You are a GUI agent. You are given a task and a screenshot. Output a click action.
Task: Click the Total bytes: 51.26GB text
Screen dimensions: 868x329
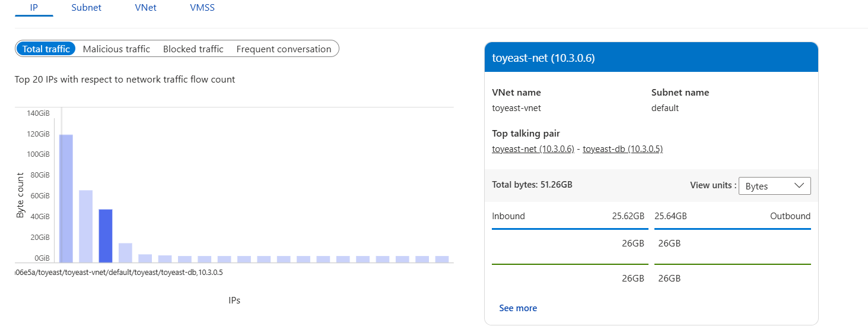pyautogui.click(x=532, y=185)
